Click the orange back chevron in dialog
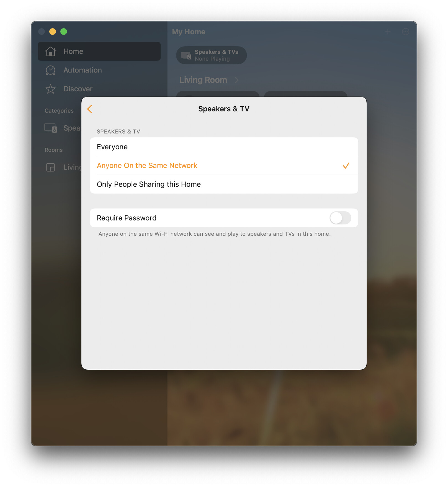The image size is (448, 487). [90, 109]
